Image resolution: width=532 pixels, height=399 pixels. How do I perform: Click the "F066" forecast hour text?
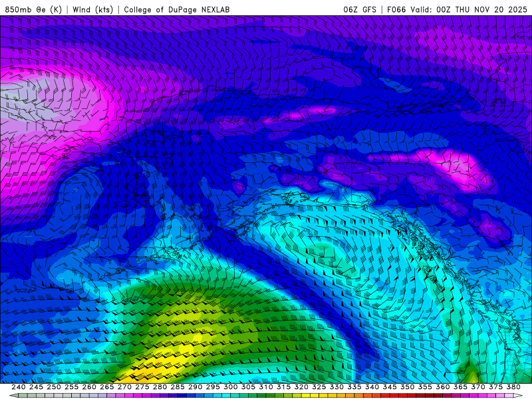396,9
